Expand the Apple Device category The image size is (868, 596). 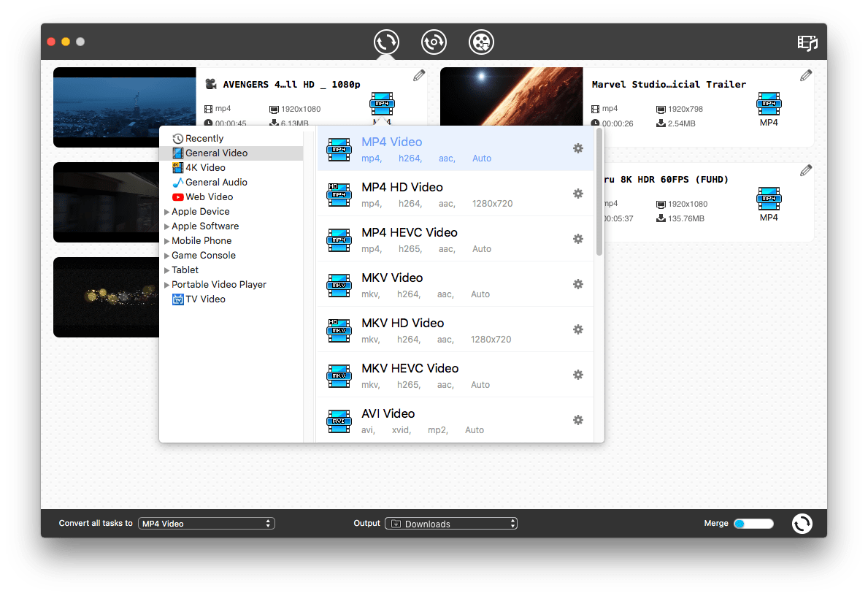tap(166, 211)
